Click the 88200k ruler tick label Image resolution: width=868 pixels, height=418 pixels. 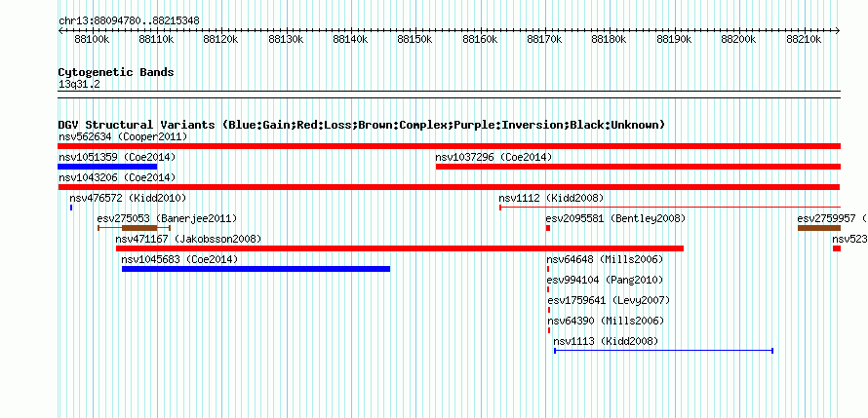pos(738,39)
